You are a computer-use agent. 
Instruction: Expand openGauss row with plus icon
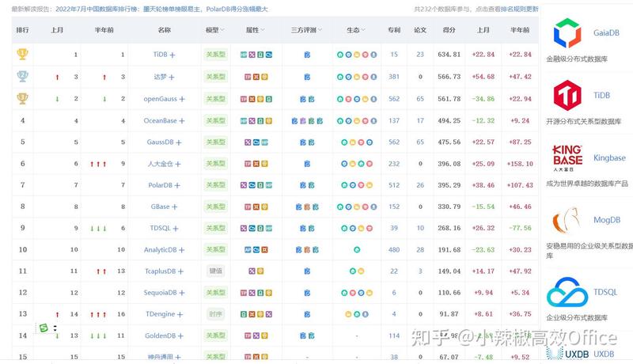pos(182,99)
